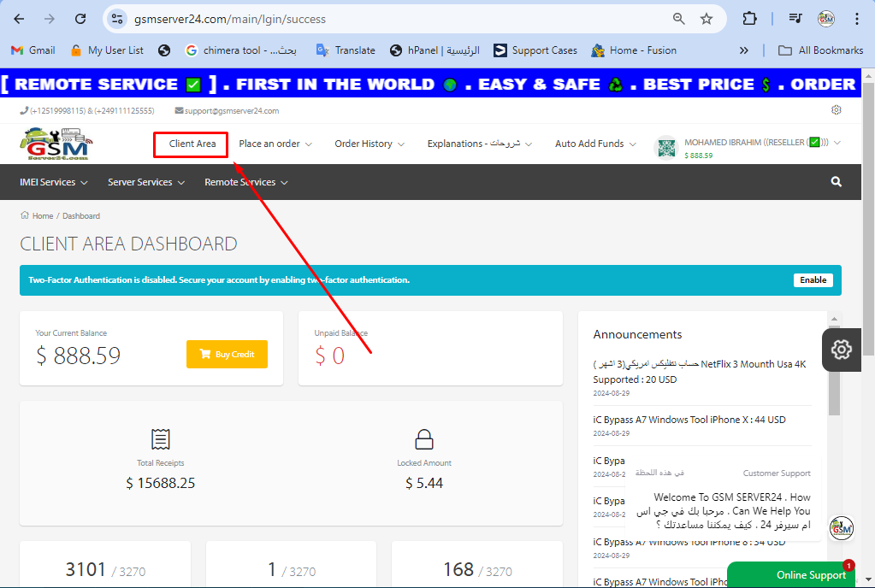
Task: Enable two-factor authentication button
Action: [x=813, y=279]
